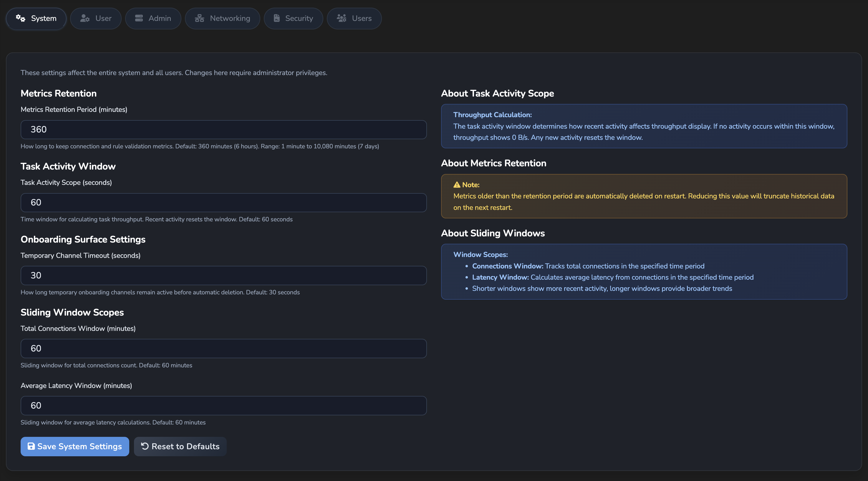Viewport: 868px width, 481px height.
Task: Click the document icon on Security tab
Action: click(277, 18)
